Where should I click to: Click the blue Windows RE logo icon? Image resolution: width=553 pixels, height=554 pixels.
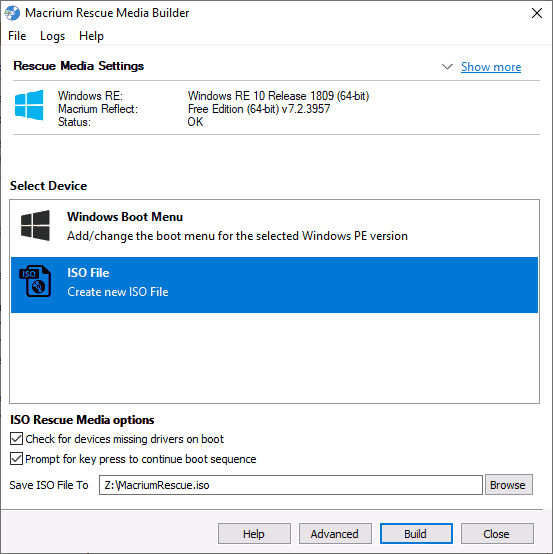[29, 105]
